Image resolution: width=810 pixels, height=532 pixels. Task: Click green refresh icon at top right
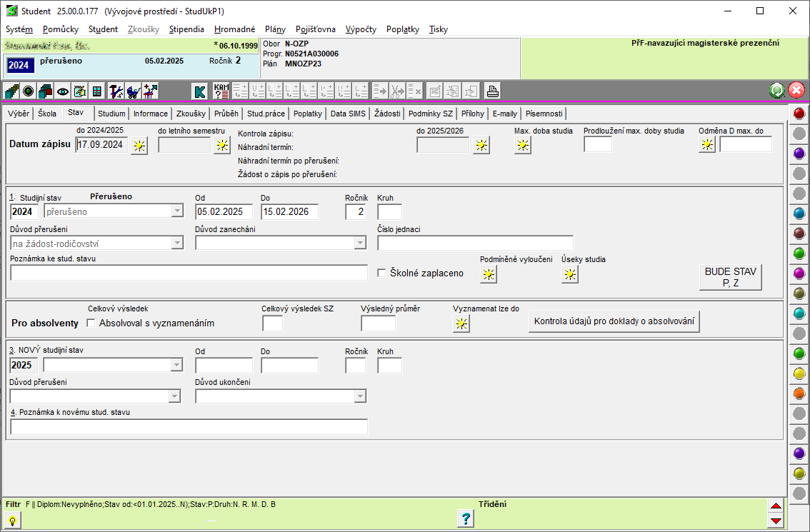(776, 91)
